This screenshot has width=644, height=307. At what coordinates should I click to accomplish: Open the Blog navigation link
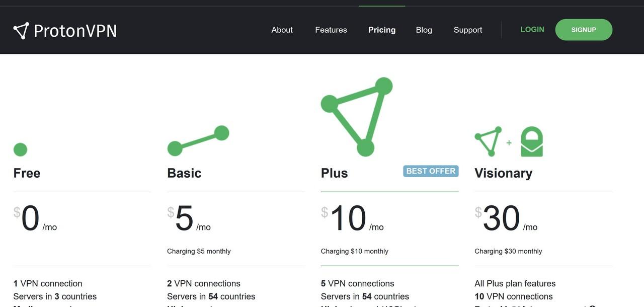coord(424,30)
